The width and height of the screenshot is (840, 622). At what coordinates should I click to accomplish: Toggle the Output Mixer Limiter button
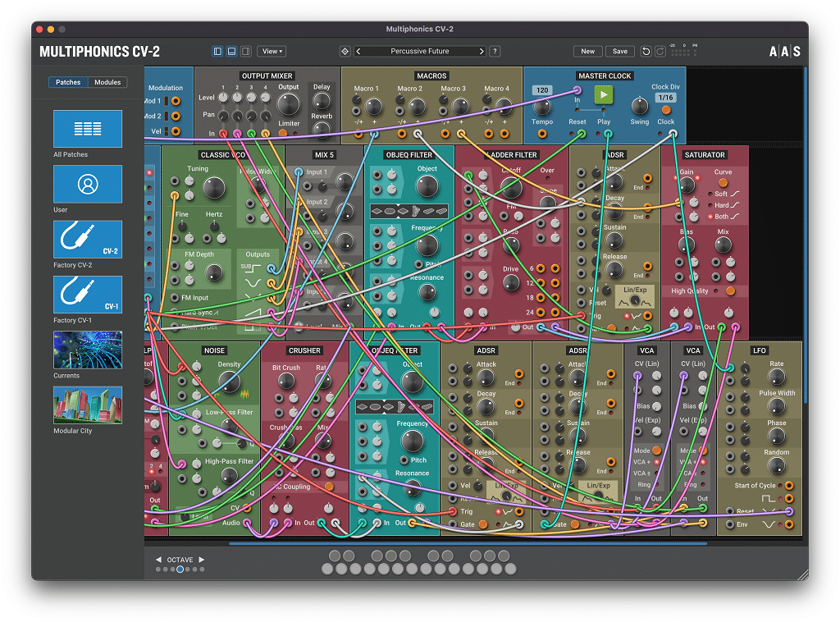point(282,133)
